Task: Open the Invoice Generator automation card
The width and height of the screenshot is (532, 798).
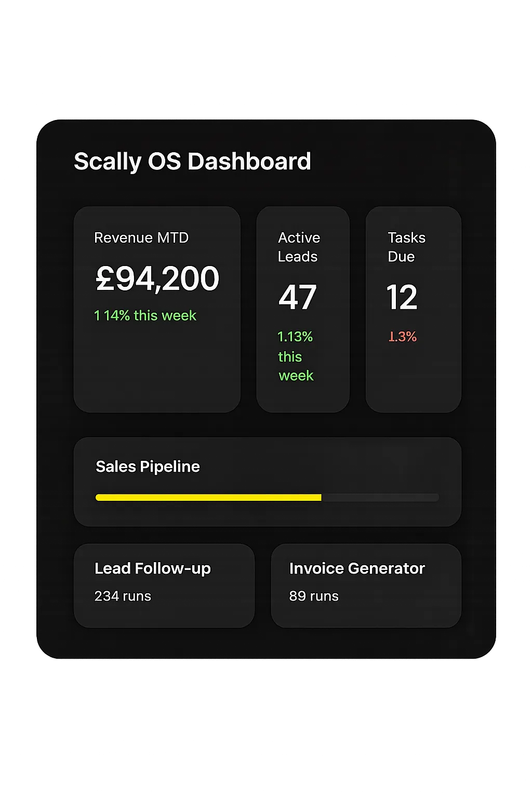Action: (366, 586)
